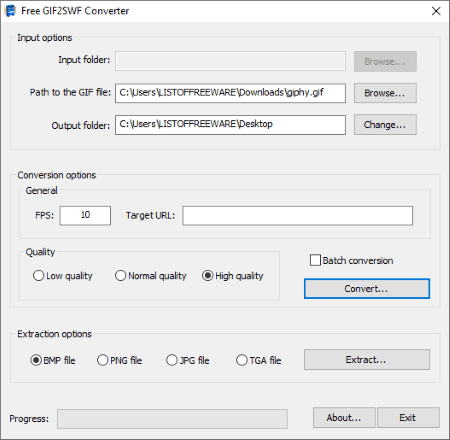Screen dimensions: 450x440
Task: Click the Target URL input field
Action: click(x=298, y=216)
